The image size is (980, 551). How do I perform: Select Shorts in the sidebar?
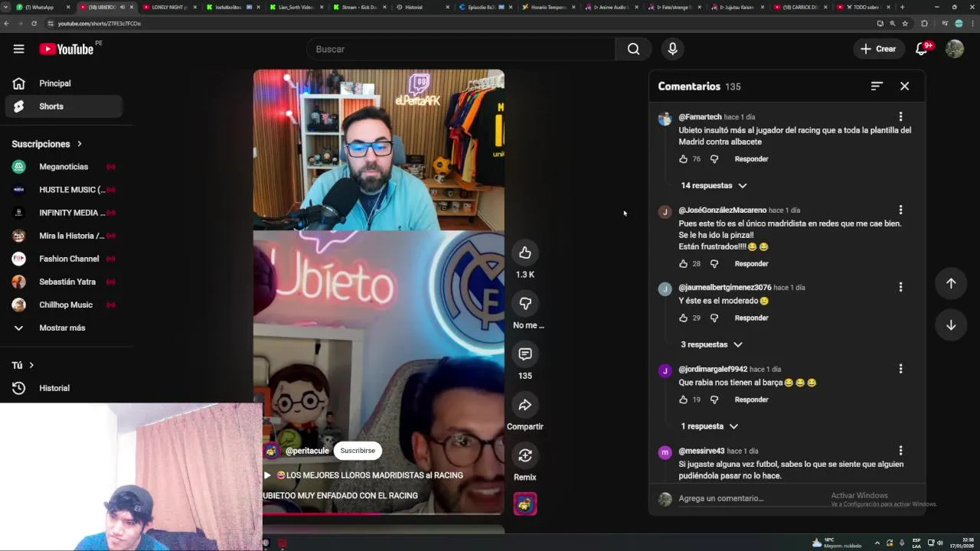(64, 106)
